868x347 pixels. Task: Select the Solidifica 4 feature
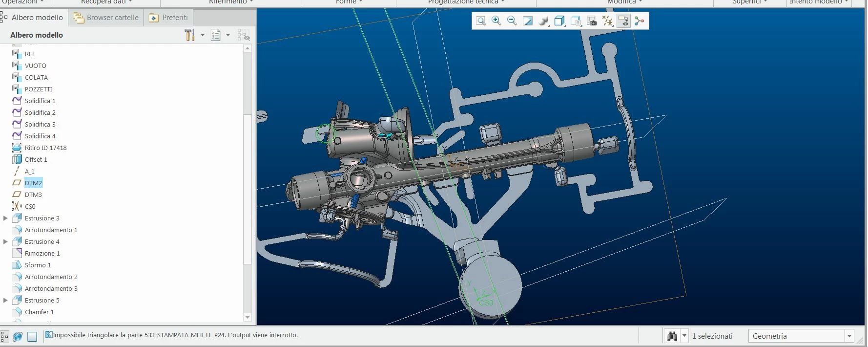coord(40,136)
